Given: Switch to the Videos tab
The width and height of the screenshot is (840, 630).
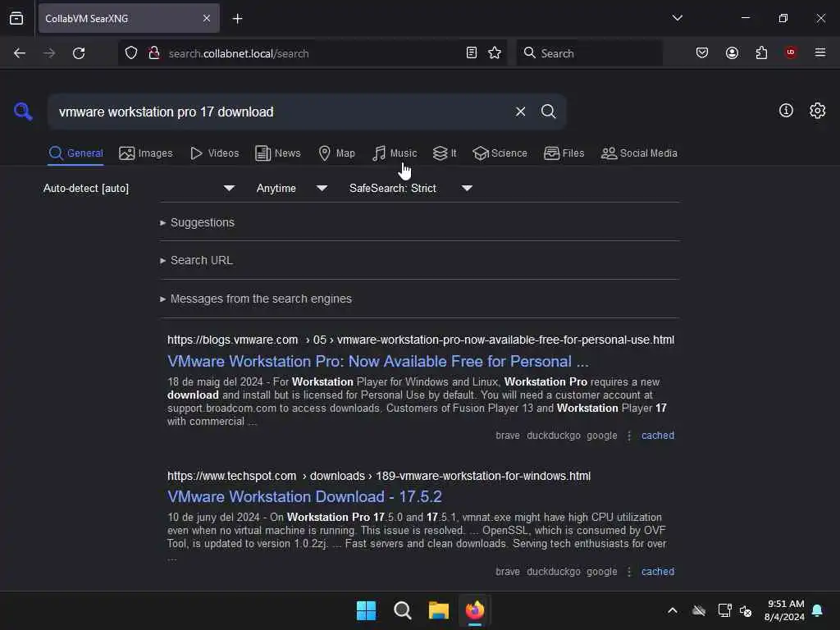Looking at the screenshot, I should (214, 153).
